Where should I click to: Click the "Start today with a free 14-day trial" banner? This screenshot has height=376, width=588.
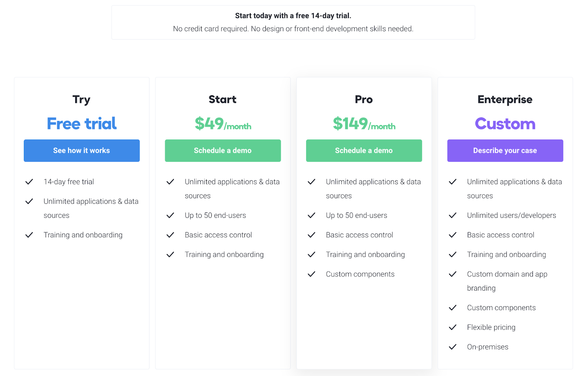(293, 22)
